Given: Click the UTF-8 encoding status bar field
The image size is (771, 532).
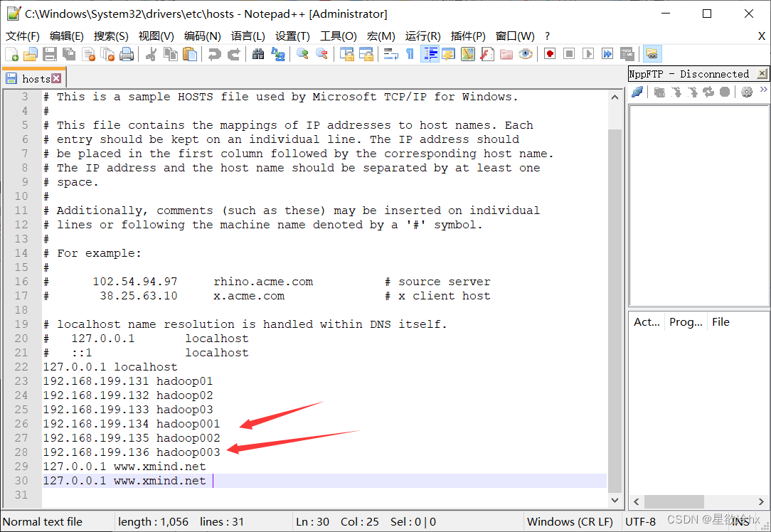Looking at the screenshot, I should click(640, 521).
